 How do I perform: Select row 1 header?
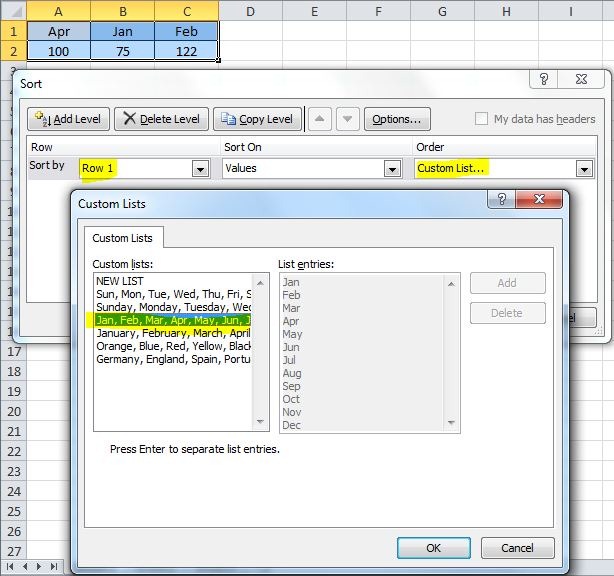coord(14,31)
